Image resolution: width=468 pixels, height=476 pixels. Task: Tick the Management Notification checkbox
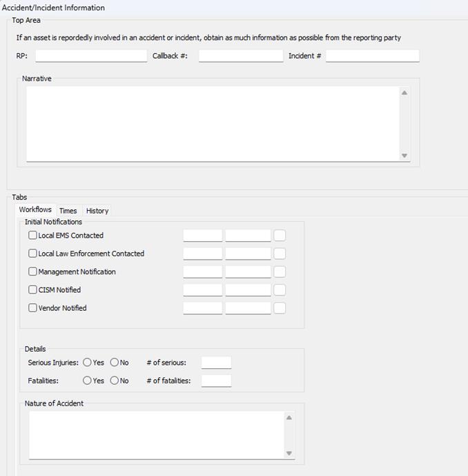click(32, 272)
